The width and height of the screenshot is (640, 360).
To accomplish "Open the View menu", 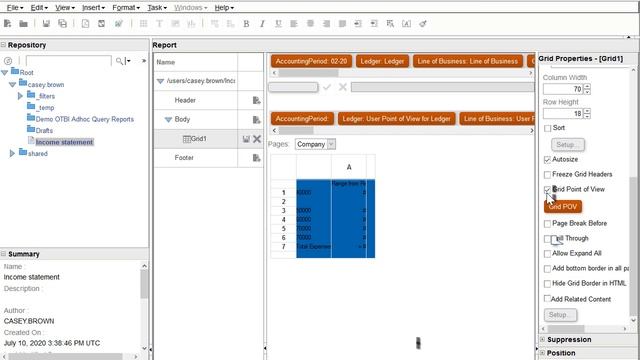I will click(x=65, y=7).
